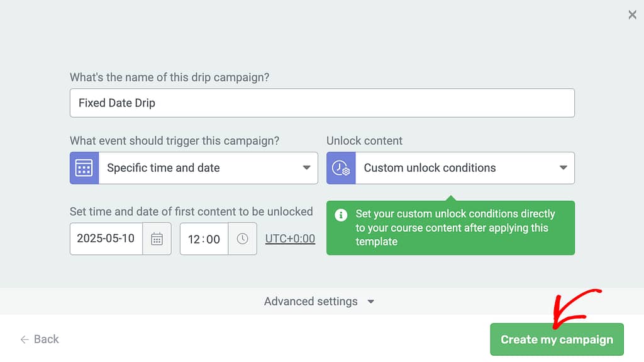Screen dimensions: 644x362
Task: Click the Back arrow icon
Action: (x=25, y=339)
